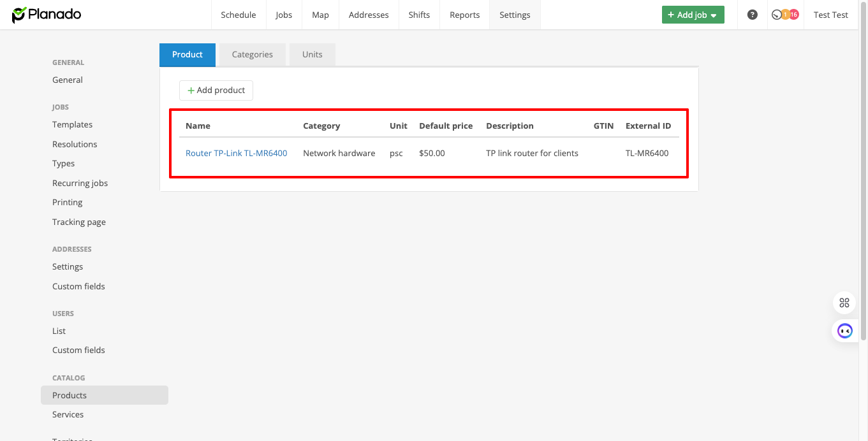The height and width of the screenshot is (441, 868).
Task: Open the Map page
Action: 321,15
